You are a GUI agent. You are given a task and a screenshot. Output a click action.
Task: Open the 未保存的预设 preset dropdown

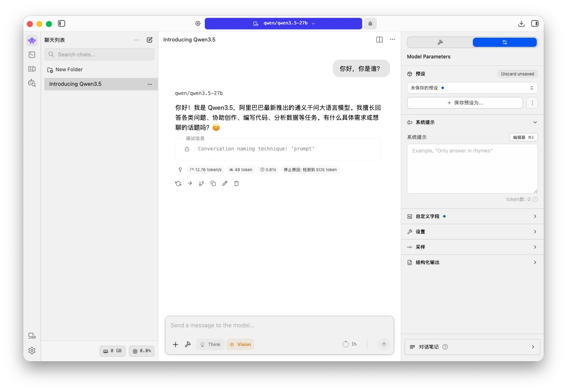[472, 87]
